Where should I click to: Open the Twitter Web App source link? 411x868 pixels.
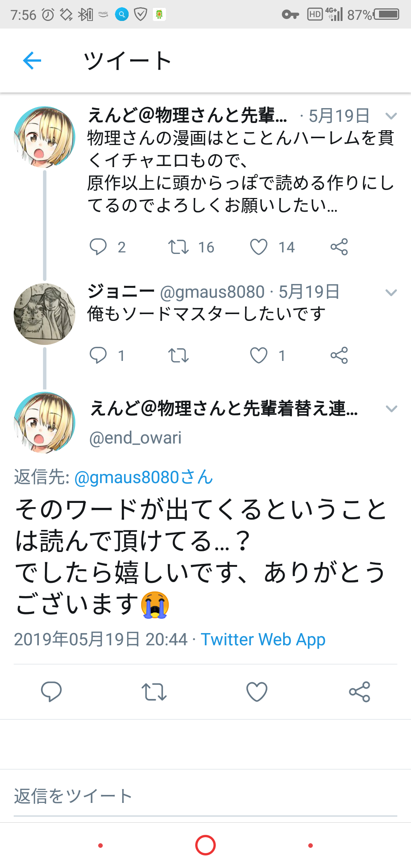[x=263, y=640]
